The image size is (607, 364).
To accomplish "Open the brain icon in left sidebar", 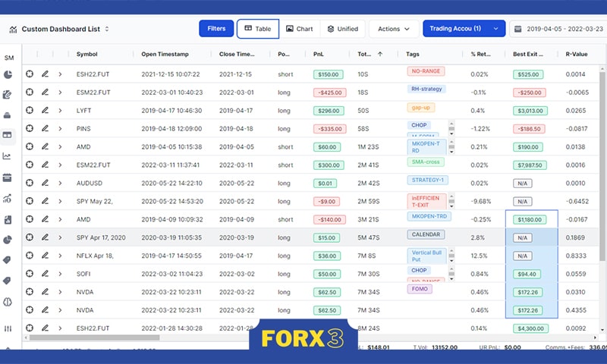I will point(8,301).
